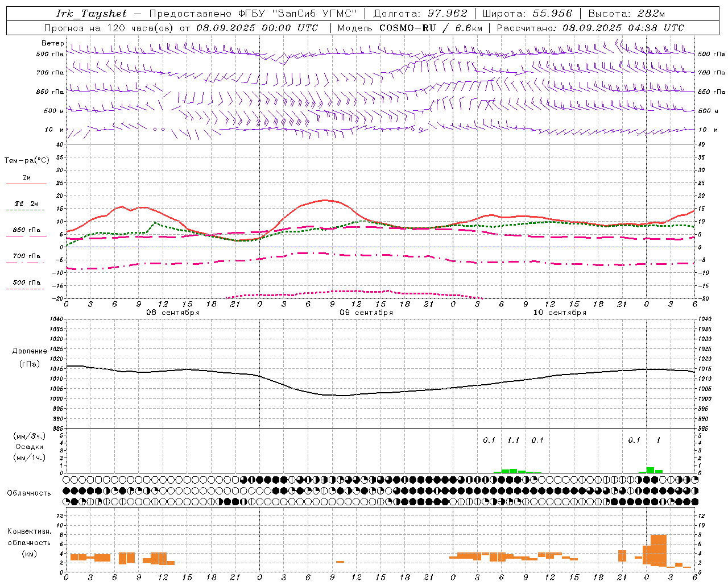Click the (мм/1ч.) unit label
This screenshot has height=582, width=728.
click(x=30, y=458)
